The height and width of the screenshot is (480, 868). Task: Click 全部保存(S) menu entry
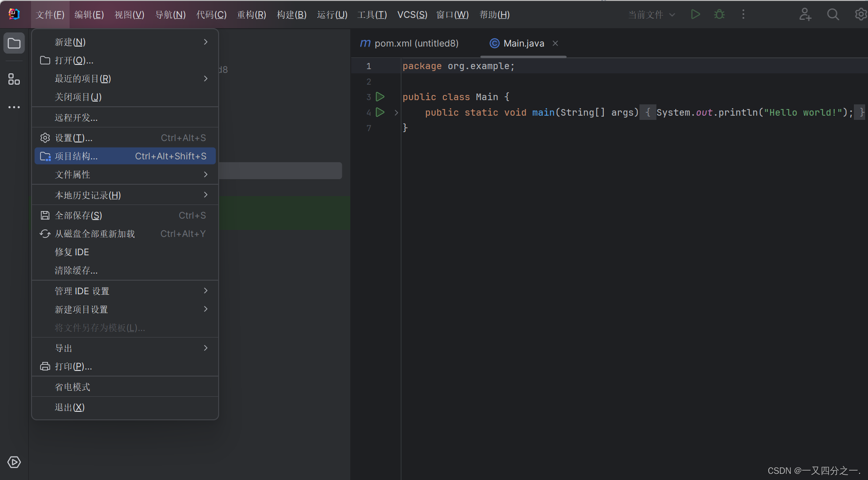125,215
